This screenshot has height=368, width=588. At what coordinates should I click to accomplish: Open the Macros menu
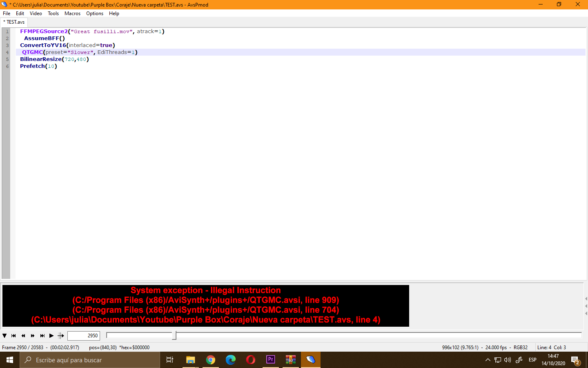73,13
